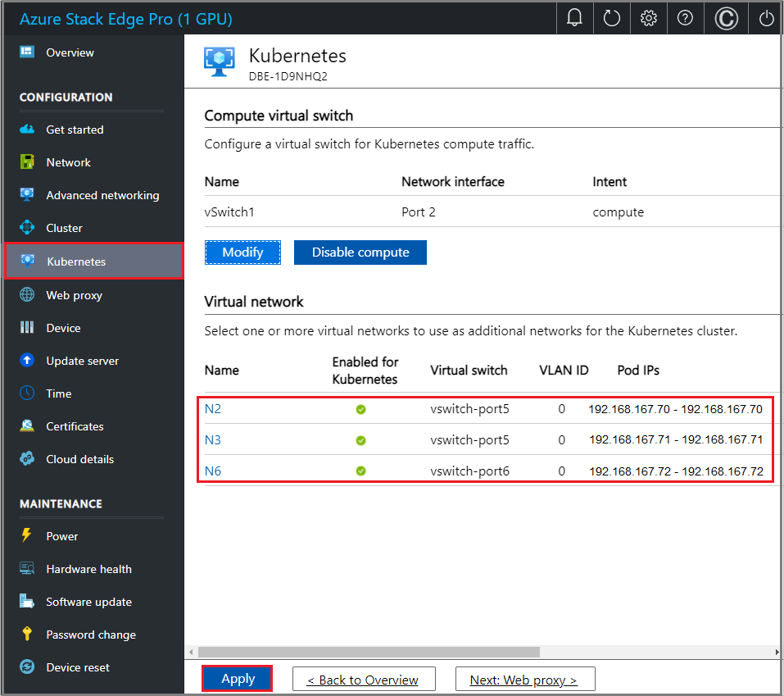784x696 pixels.
Task: Click the power icon in header
Action: (x=766, y=18)
